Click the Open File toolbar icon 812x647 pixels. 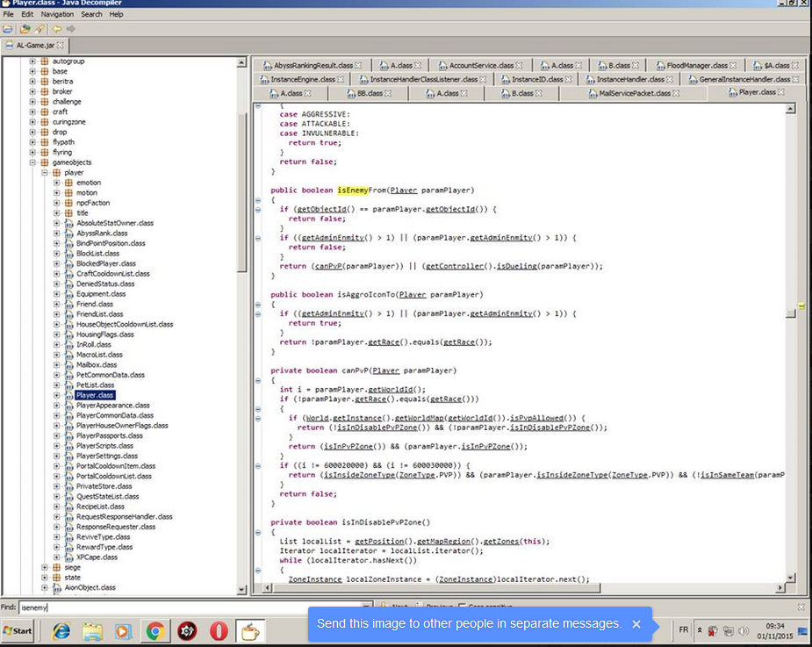(x=8, y=29)
